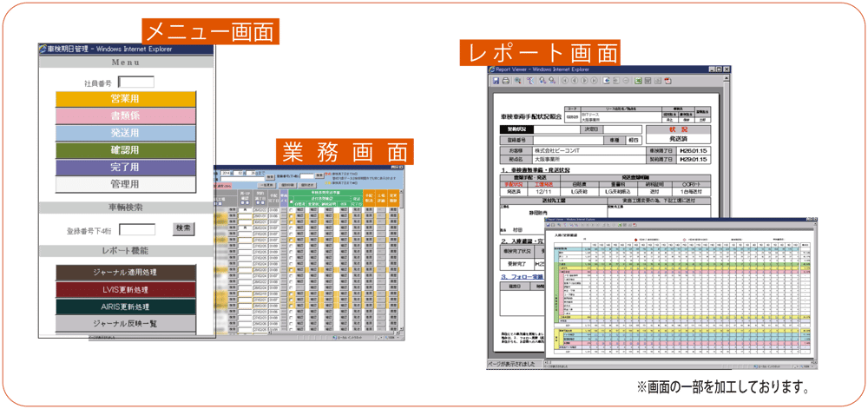Click the orange 工場詳細 column header
Image resolution: width=868 pixels, height=409 pixels.
(381, 198)
